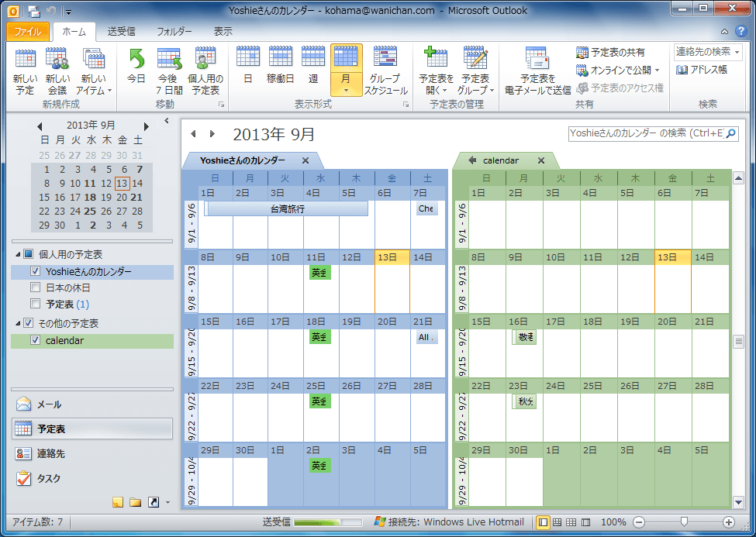The height and width of the screenshot is (537, 756).
Task: Open the ファイル tab
Action: (x=27, y=32)
